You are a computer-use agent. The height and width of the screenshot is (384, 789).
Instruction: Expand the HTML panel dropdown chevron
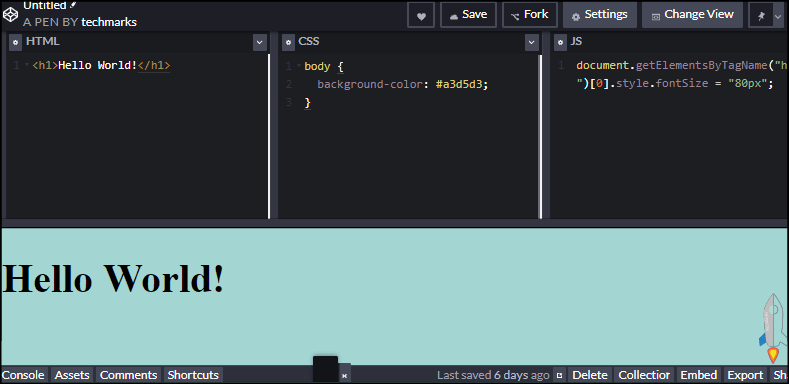pos(260,43)
